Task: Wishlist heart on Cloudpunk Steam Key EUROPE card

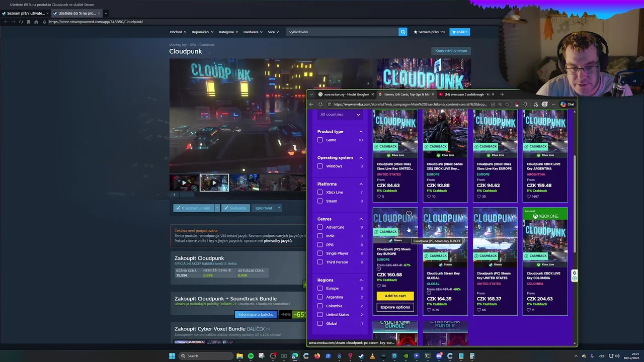Action: [409, 214]
